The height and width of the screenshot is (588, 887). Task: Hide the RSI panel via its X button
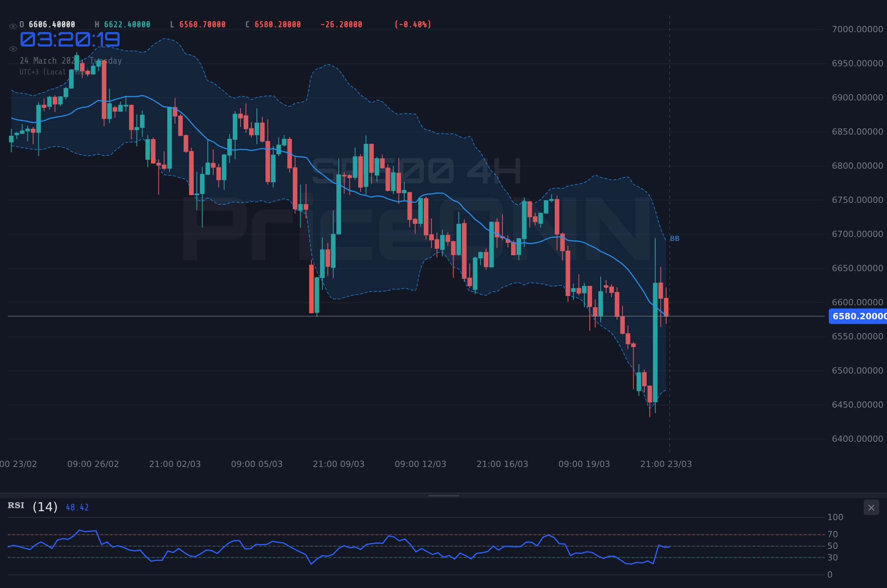(x=871, y=507)
